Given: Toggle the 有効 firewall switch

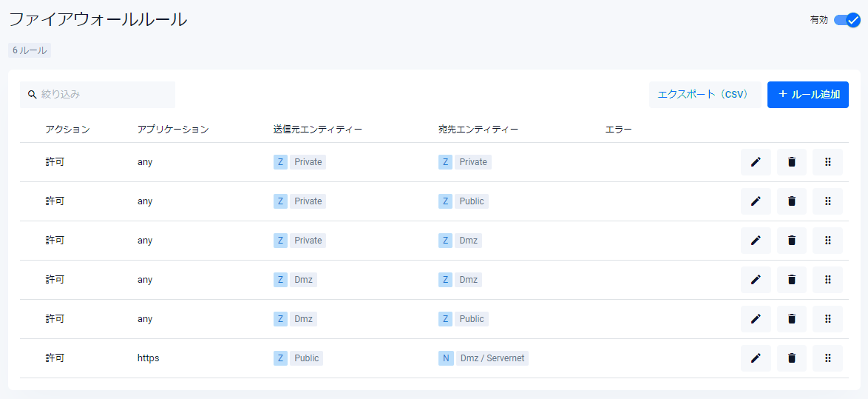Looking at the screenshot, I should coord(847,20).
